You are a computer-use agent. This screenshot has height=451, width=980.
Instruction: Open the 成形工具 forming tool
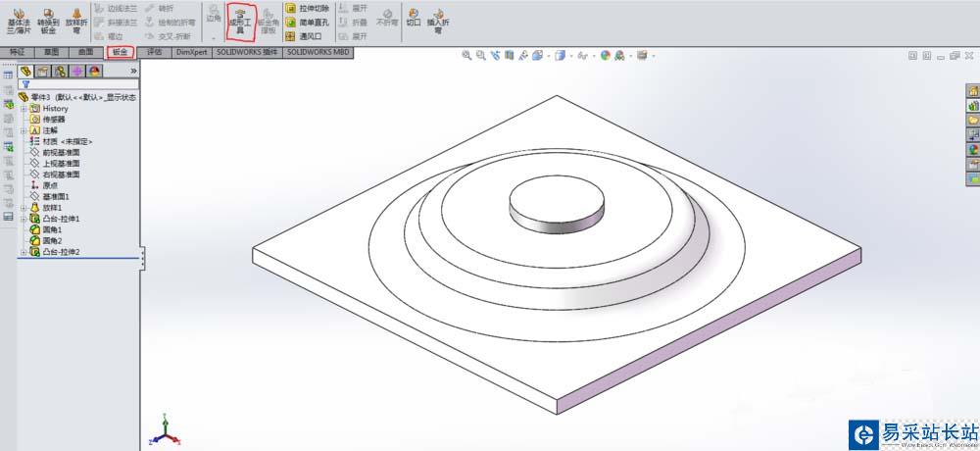click(241, 22)
